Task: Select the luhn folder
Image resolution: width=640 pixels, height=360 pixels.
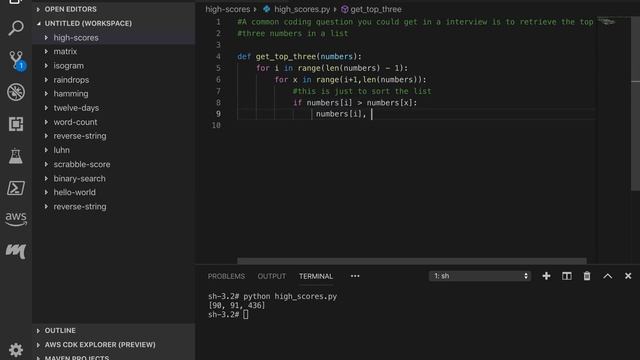Action: pyautogui.click(x=114, y=150)
